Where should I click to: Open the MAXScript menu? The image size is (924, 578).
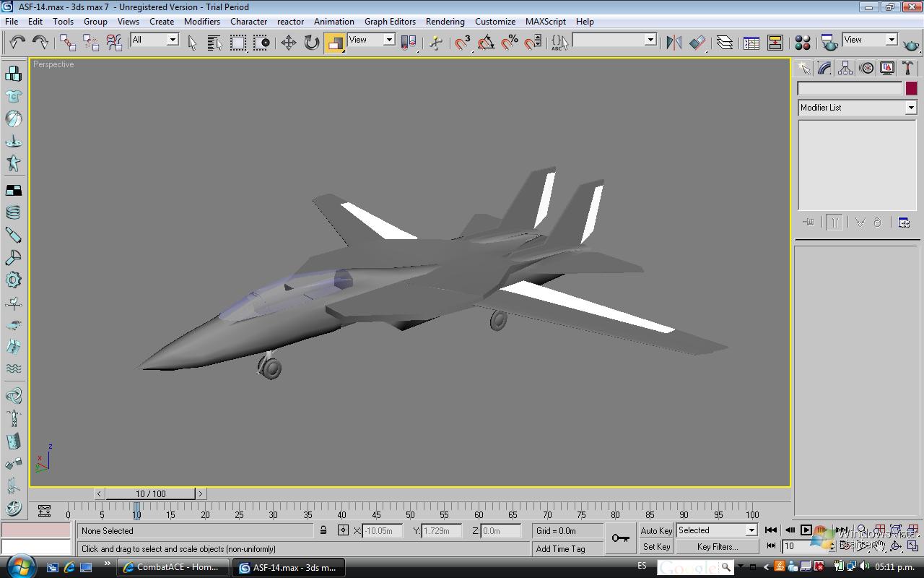pos(546,21)
